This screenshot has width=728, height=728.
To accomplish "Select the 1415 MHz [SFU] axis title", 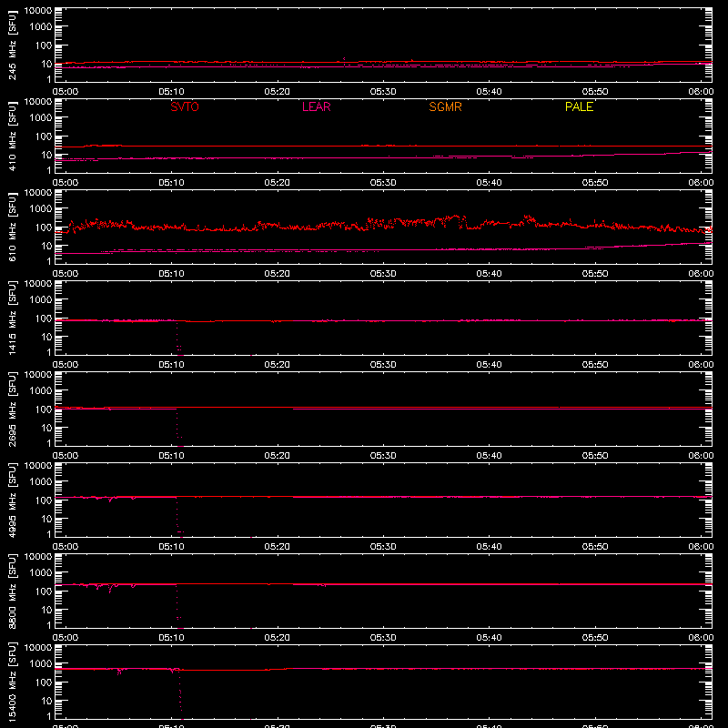I will coord(12,318).
